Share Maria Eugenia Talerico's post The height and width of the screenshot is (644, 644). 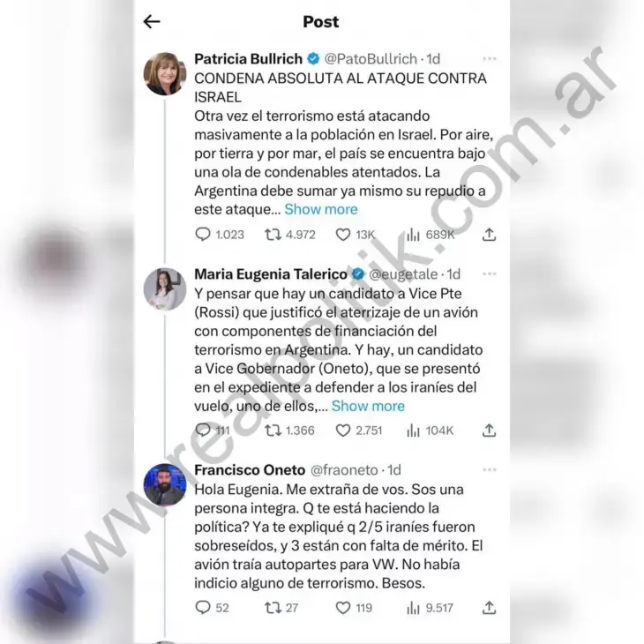489,431
